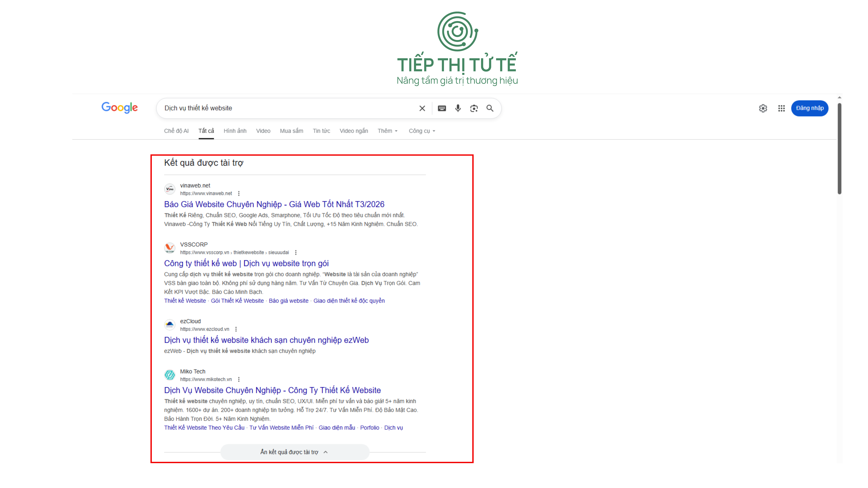Click the Đăng nhập sign-in button
868x488 pixels.
[x=809, y=108]
